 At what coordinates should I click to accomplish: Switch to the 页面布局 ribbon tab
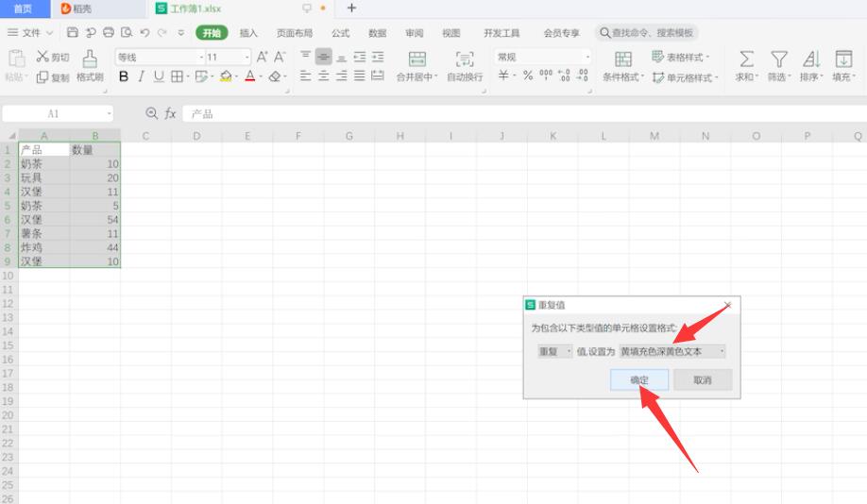click(x=294, y=33)
